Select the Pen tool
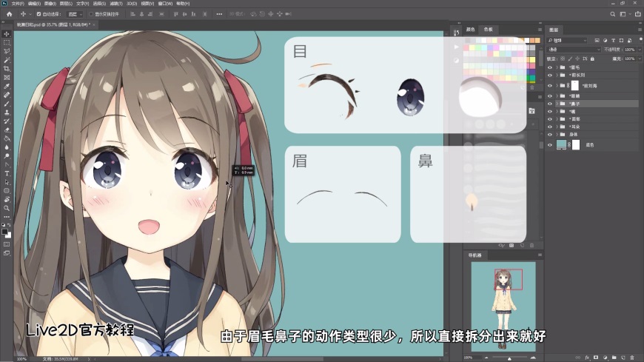644x362 pixels. [x=7, y=164]
